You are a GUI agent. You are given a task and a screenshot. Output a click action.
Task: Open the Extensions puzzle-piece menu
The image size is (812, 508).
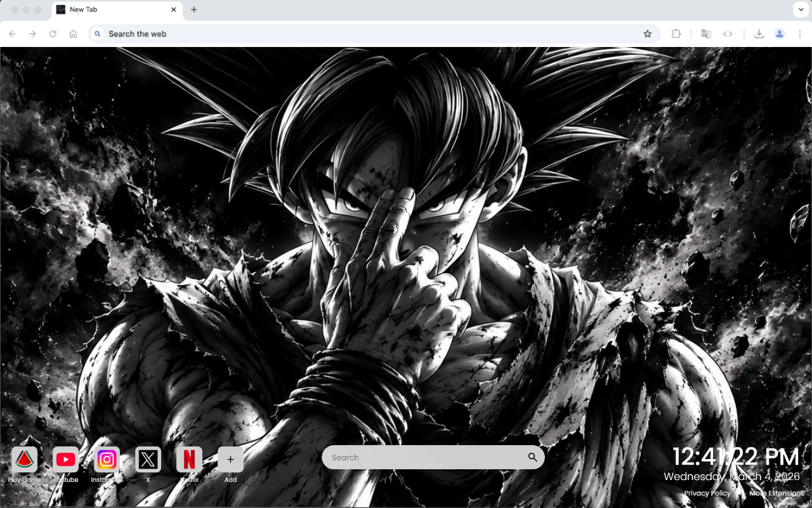click(676, 34)
